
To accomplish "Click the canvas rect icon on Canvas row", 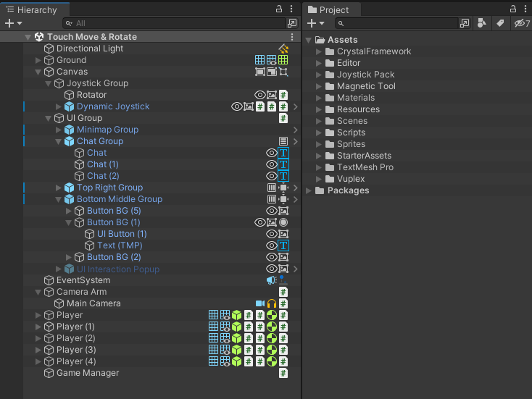I will click(x=260, y=72).
